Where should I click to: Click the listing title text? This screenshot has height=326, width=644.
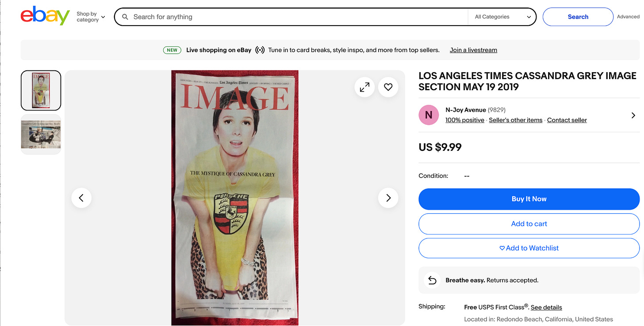tap(527, 81)
